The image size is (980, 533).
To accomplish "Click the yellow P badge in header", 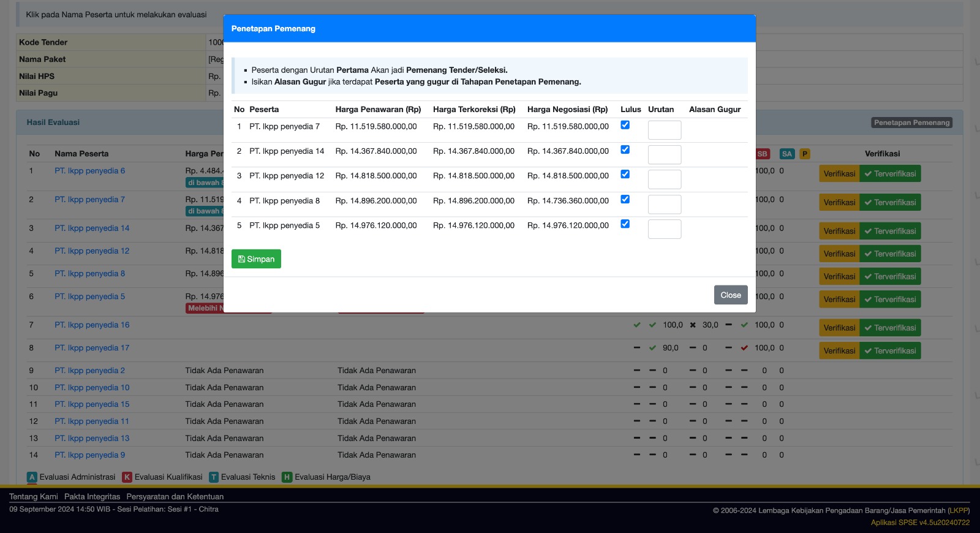I will point(805,154).
